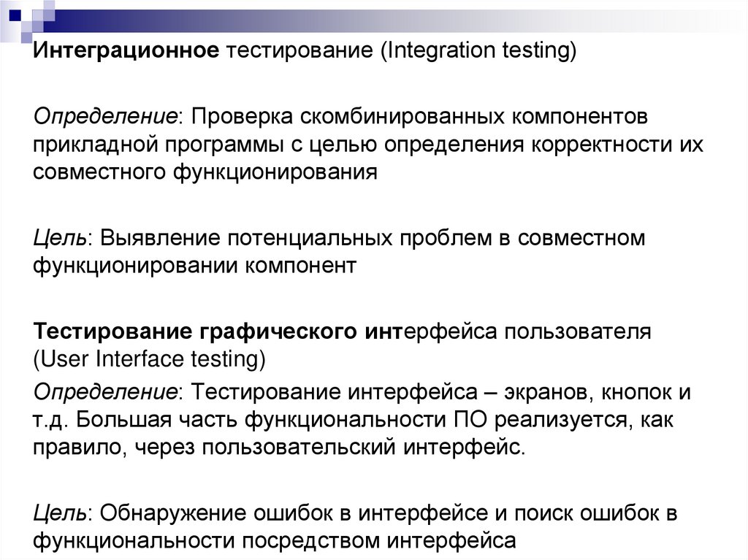The image size is (748, 560).
Task: Click the phrase "Обнаружение ошибок в интерфейсе"
Action: 294,513
